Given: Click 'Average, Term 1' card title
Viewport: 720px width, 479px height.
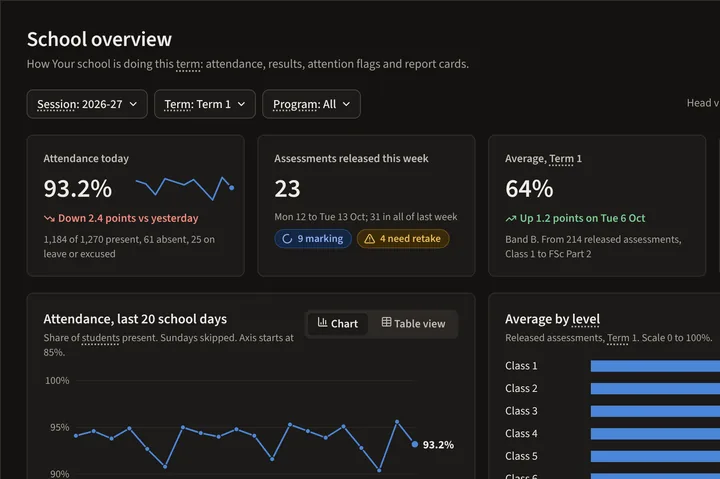Looking at the screenshot, I should click(543, 158).
